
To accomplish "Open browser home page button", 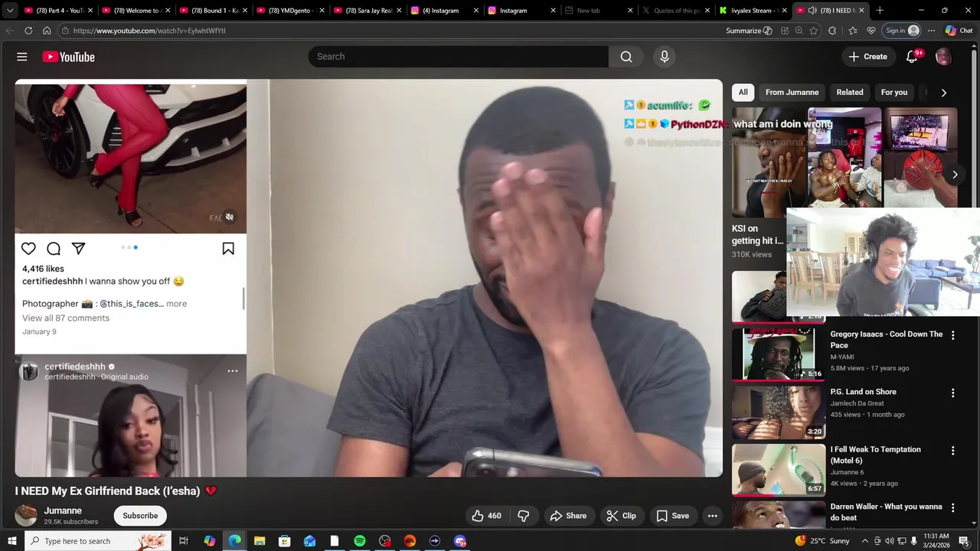I will [x=47, y=31].
